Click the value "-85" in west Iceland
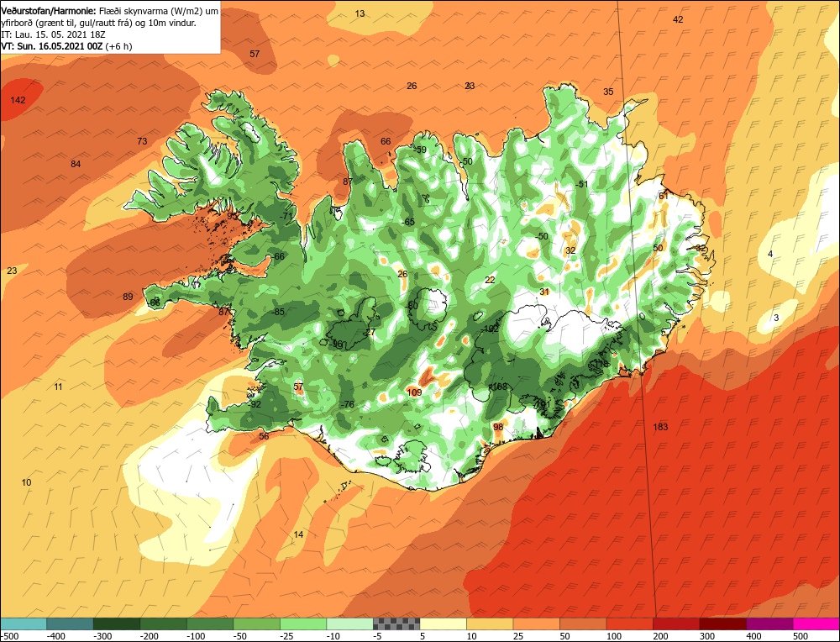Viewport: 840px width, 642px height. [277, 312]
